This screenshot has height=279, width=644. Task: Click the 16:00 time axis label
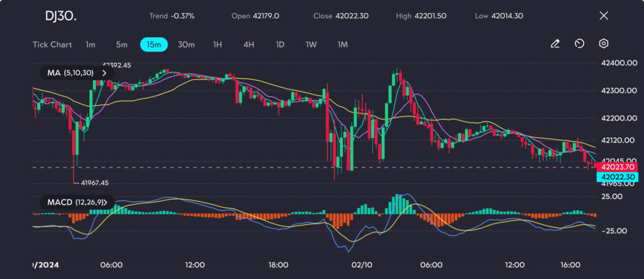(571, 265)
